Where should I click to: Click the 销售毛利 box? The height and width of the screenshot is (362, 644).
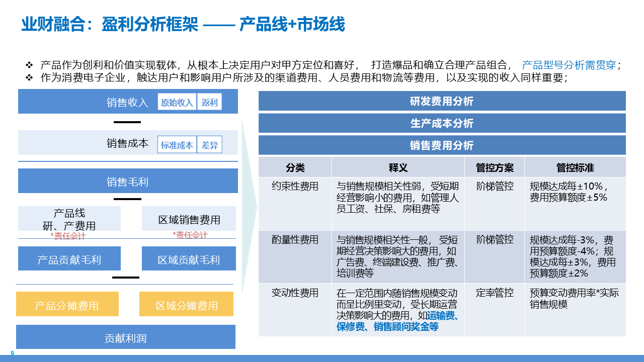pos(128,181)
